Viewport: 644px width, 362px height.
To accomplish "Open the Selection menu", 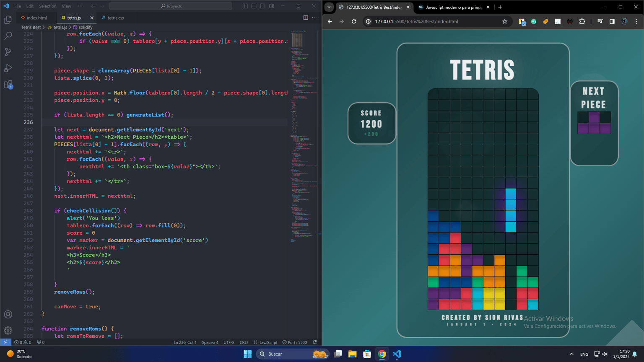I will (47, 6).
